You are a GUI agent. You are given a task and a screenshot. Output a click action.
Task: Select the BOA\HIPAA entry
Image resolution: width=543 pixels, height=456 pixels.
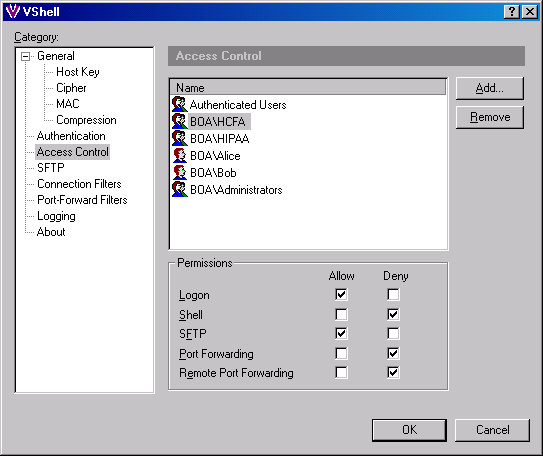coord(219,138)
